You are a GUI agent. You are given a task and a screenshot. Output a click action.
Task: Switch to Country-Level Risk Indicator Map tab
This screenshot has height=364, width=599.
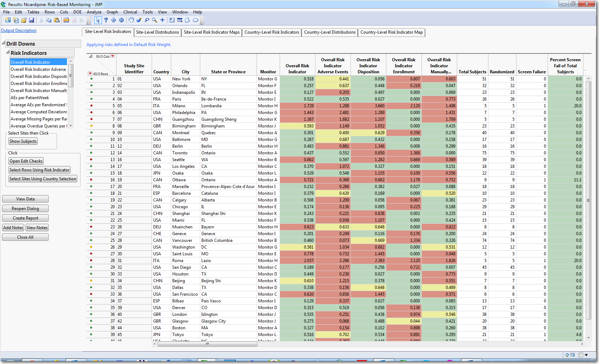point(392,32)
